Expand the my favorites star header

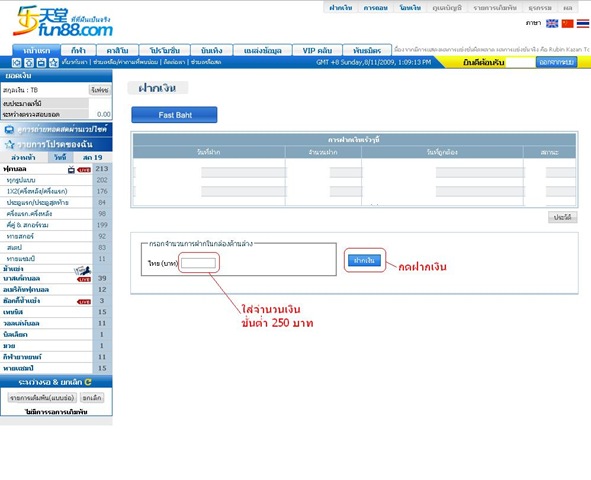pos(56,144)
